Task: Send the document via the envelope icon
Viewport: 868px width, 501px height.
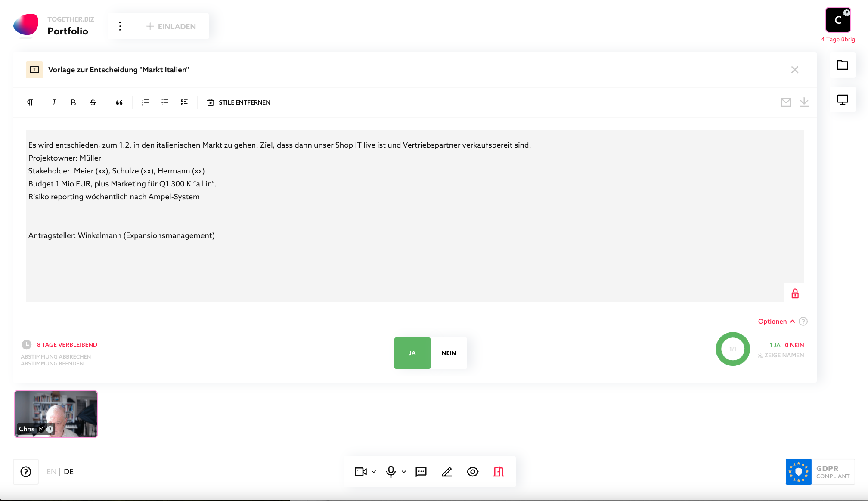Action: pyautogui.click(x=786, y=102)
